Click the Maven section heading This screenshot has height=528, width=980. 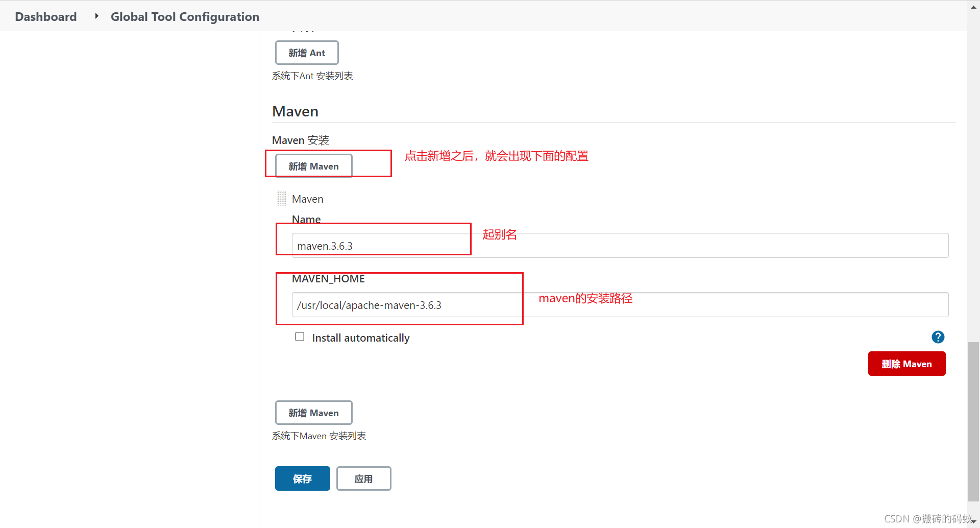pyautogui.click(x=295, y=111)
